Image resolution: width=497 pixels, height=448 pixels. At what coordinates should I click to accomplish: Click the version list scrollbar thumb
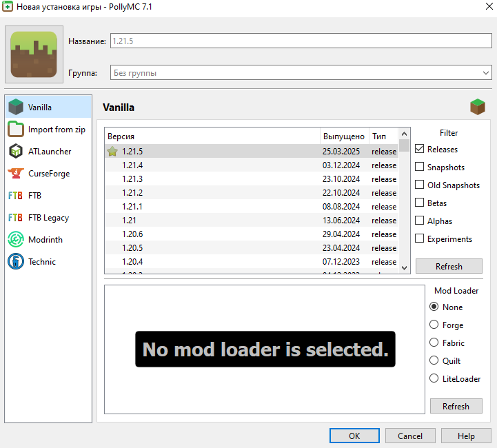[404, 145]
